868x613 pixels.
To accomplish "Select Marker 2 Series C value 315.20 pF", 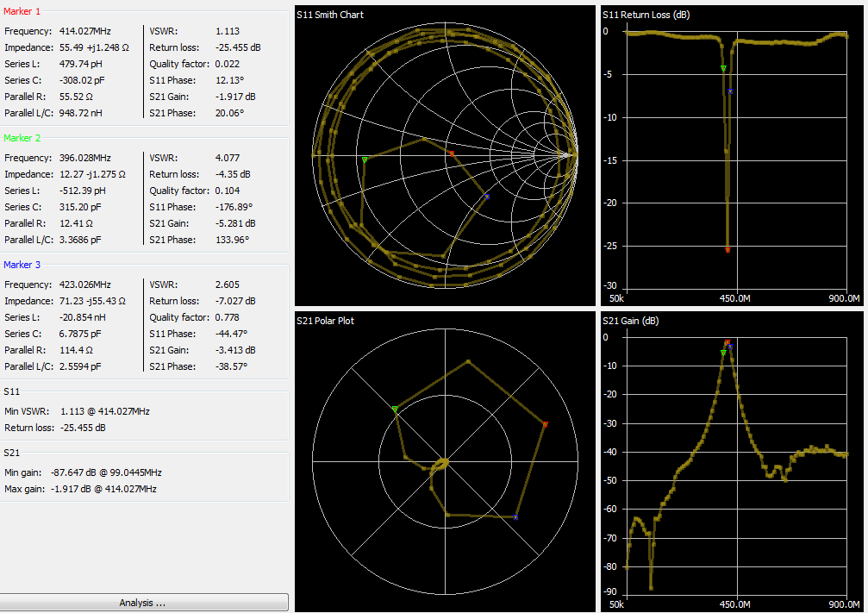I will point(80,207).
